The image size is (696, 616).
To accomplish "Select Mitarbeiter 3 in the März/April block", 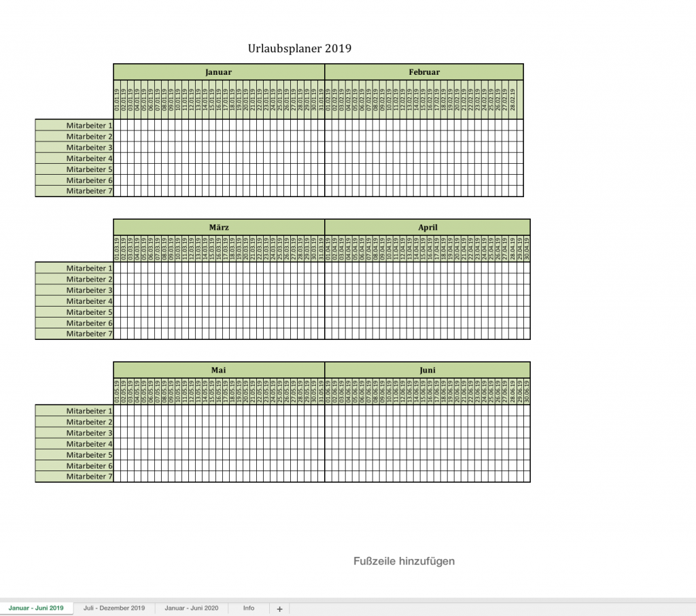I will pyautogui.click(x=74, y=290).
